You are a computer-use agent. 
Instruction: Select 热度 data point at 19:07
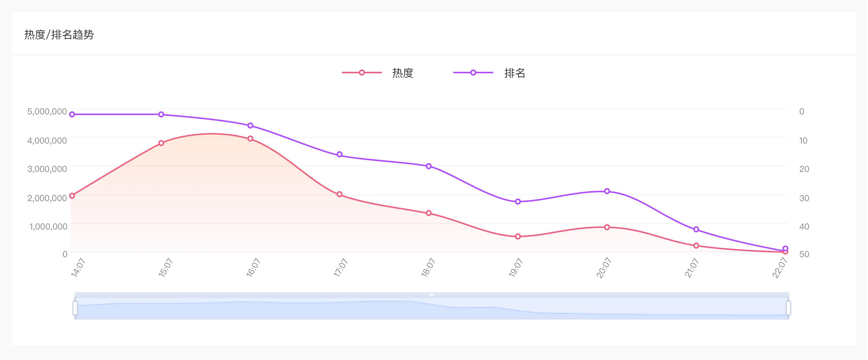click(518, 236)
